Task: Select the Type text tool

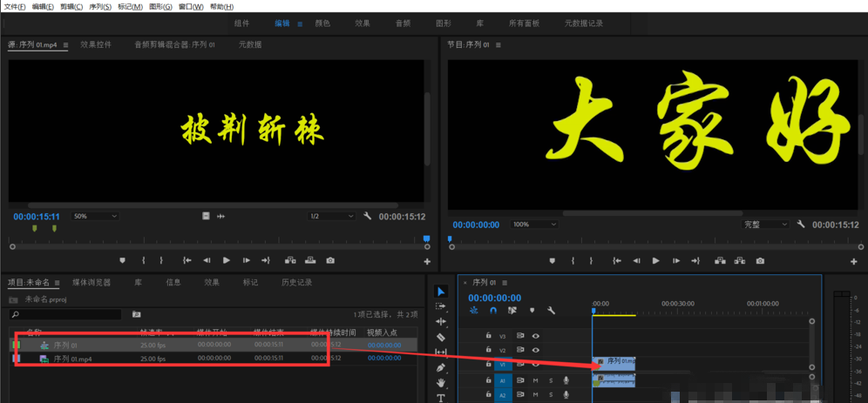Action: [x=441, y=397]
